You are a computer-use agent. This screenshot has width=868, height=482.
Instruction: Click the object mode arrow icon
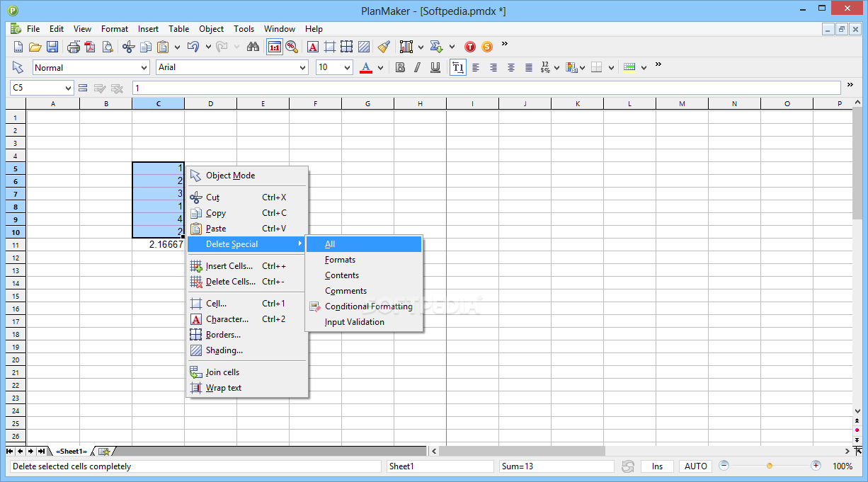coord(18,67)
